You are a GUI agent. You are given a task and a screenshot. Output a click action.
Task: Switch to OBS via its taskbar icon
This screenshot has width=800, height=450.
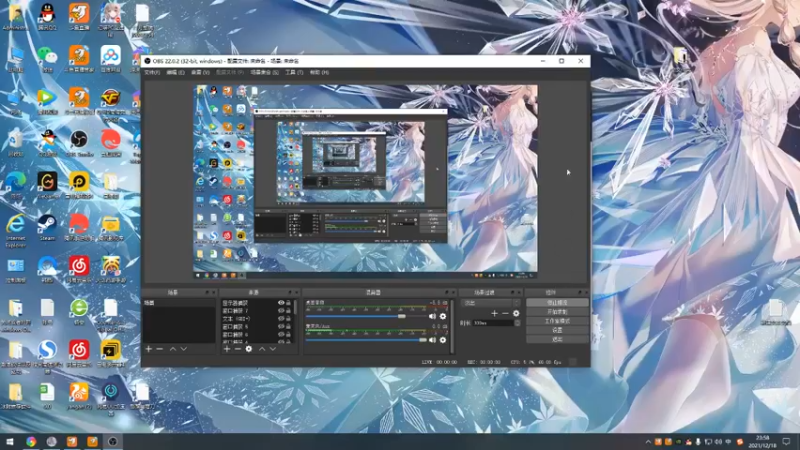(113, 441)
